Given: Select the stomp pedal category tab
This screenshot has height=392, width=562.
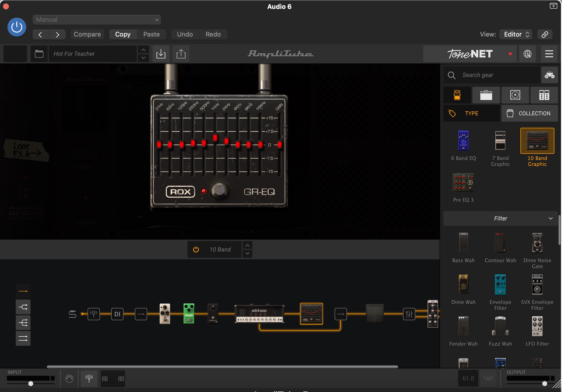Looking at the screenshot, I should point(457,95).
